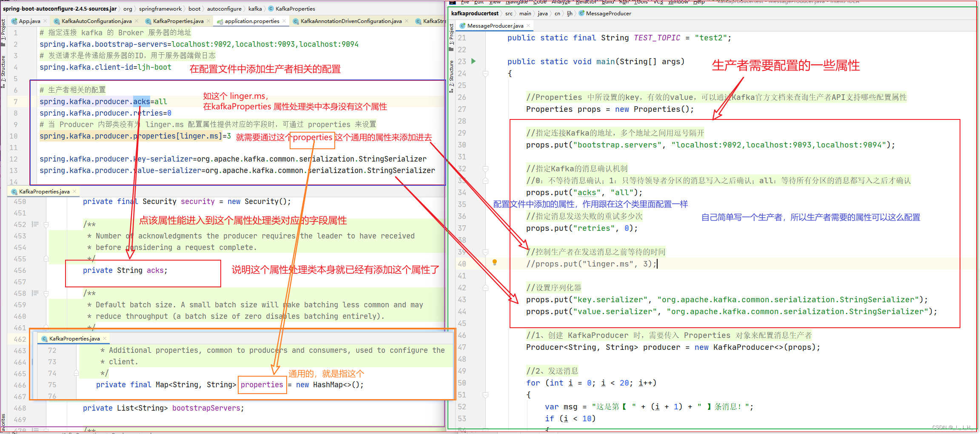The height and width of the screenshot is (434, 980).
Task: Click the rendered-doc gutter icon on line 452
Action: point(35,224)
